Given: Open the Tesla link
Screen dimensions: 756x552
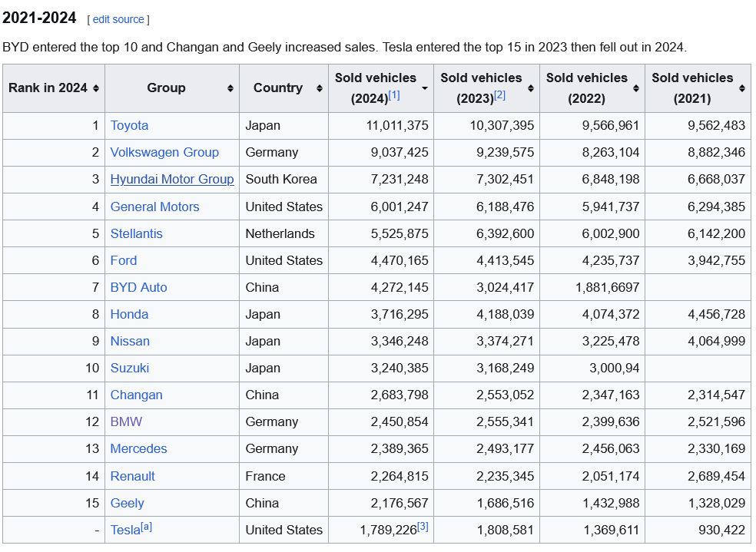Looking at the screenshot, I should point(125,531).
